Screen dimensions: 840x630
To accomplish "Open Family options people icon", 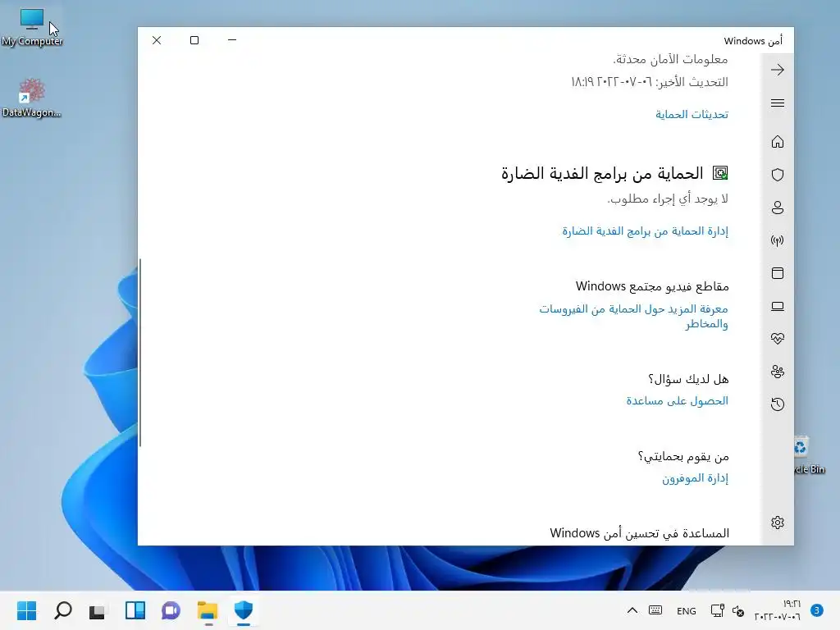I will coord(778,372).
